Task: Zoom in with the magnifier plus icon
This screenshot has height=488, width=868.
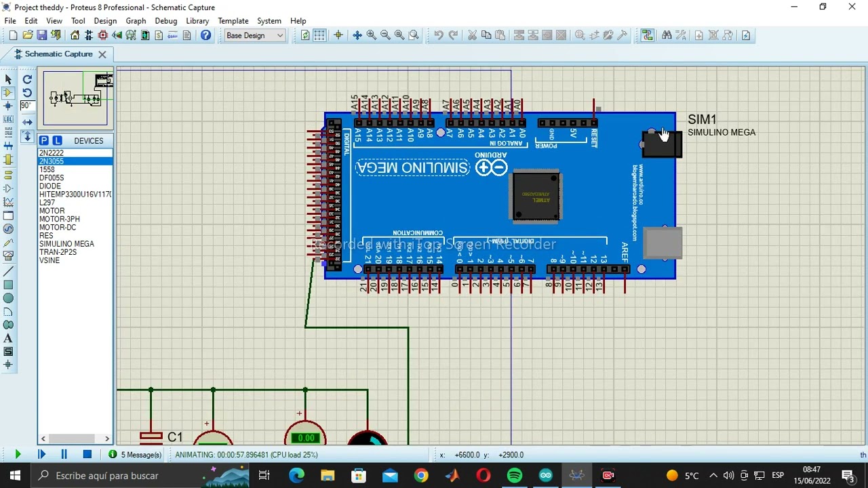Action: 372,35
